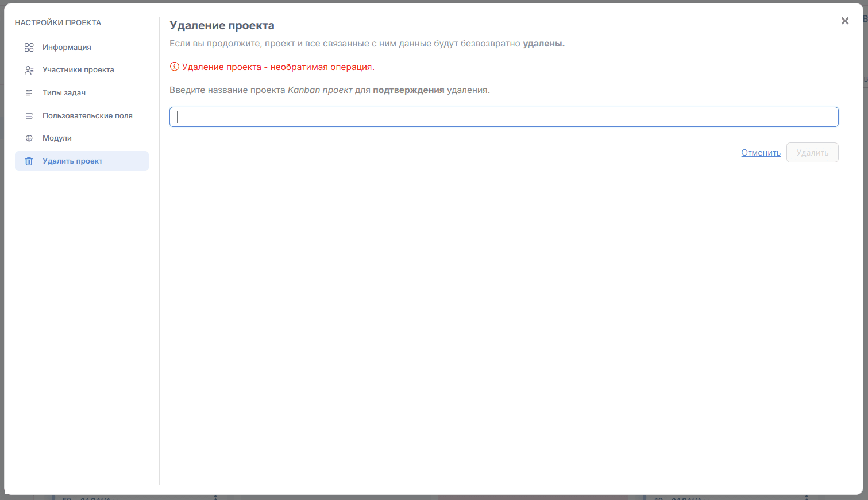
Task: Select the Удалить проект menu item
Action: tap(72, 161)
